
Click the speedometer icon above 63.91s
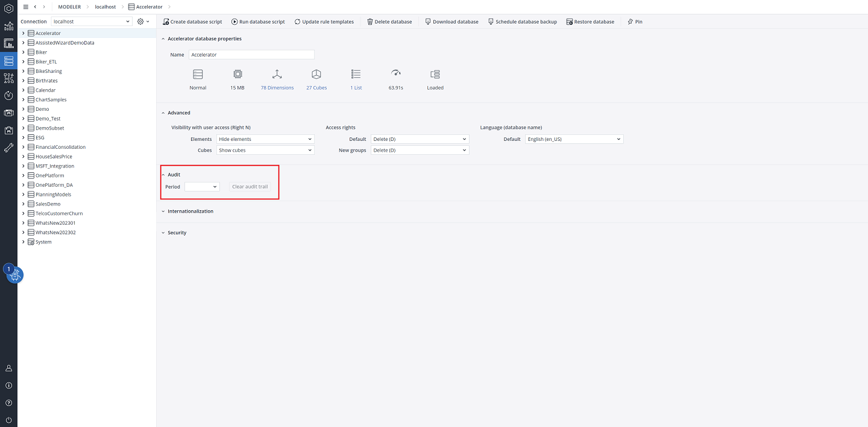(x=395, y=73)
